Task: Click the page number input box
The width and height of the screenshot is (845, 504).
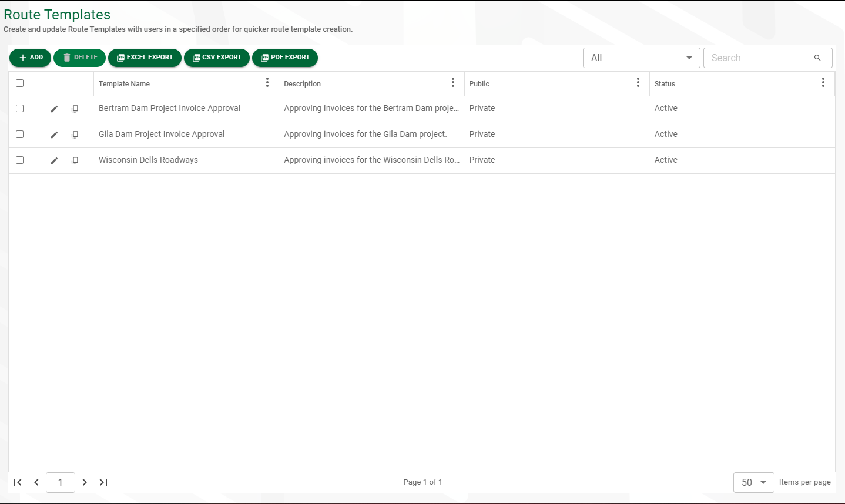Action: 61,482
